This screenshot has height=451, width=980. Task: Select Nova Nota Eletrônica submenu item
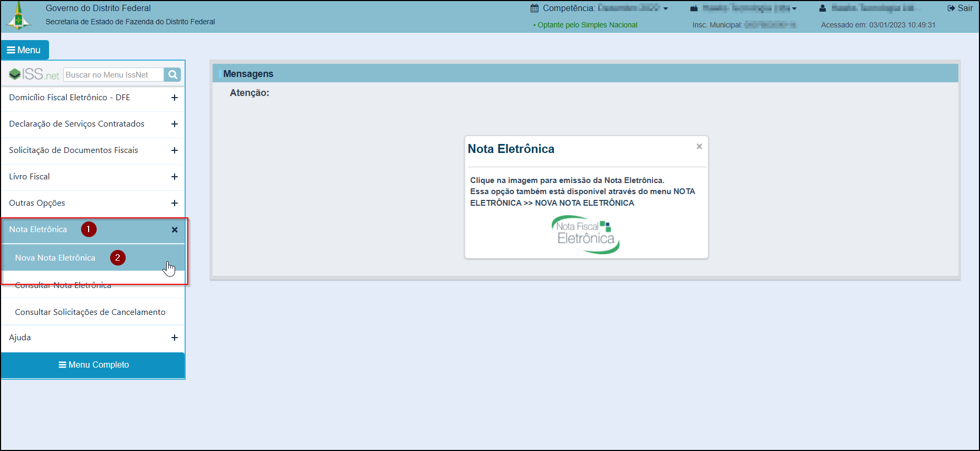pos(93,258)
